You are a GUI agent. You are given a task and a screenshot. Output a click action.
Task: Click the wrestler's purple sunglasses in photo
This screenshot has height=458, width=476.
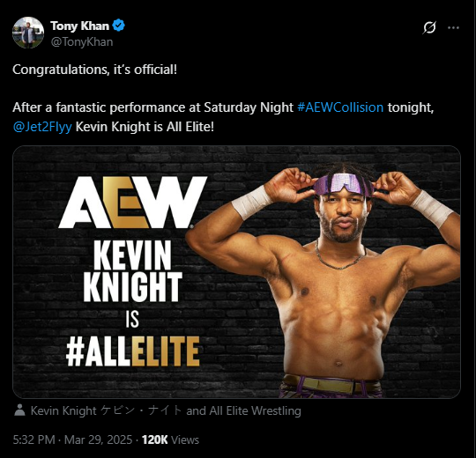[x=344, y=183]
